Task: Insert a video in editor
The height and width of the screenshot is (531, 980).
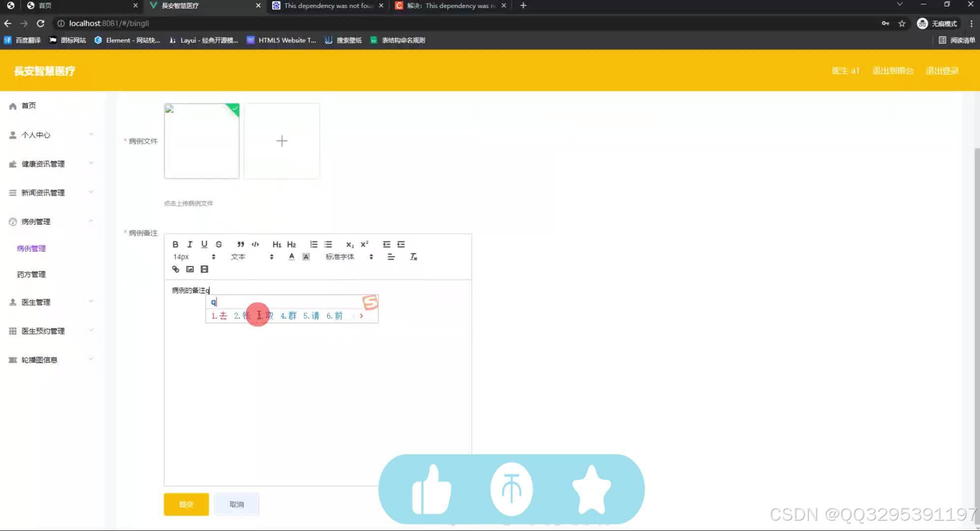Action: tap(204, 269)
